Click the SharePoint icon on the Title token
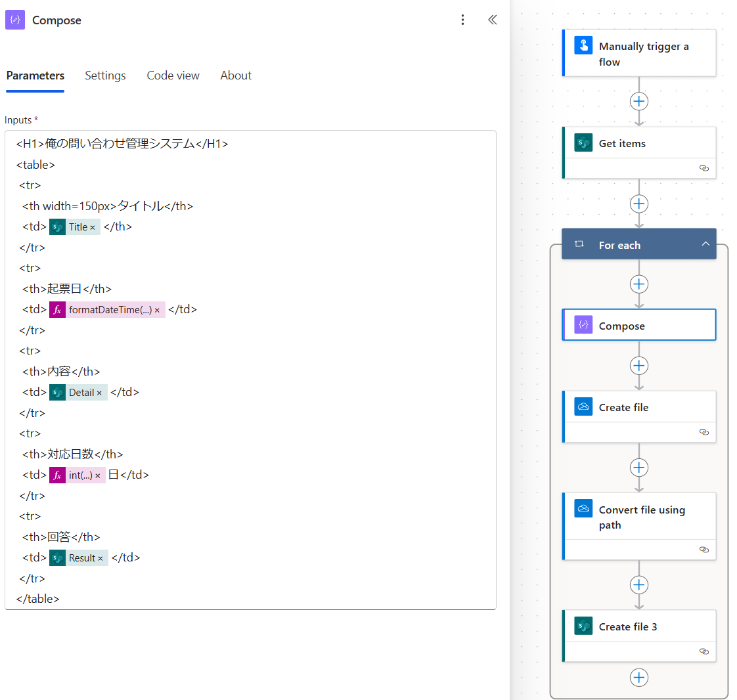This screenshot has height=700, width=737. (x=57, y=227)
